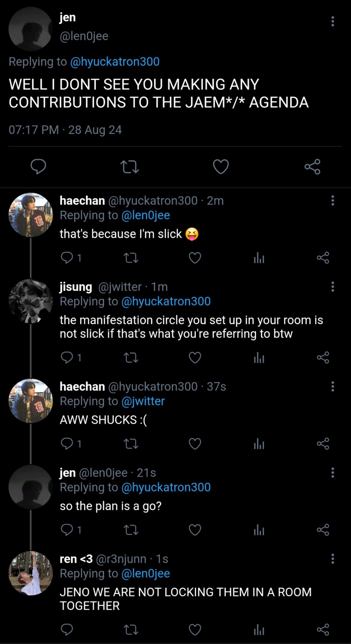Open @hyuckatron300 mention in main tweet header
Screen dimensions: 351x644
click(115, 62)
